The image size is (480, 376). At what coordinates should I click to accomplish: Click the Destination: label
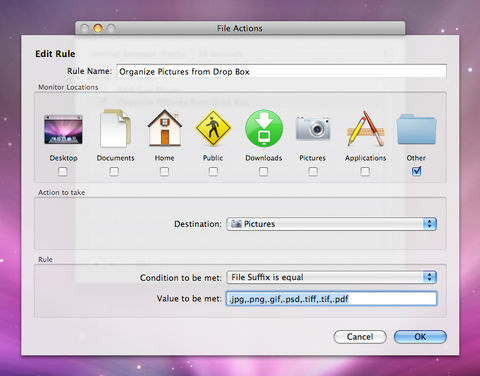[x=198, y=224]
